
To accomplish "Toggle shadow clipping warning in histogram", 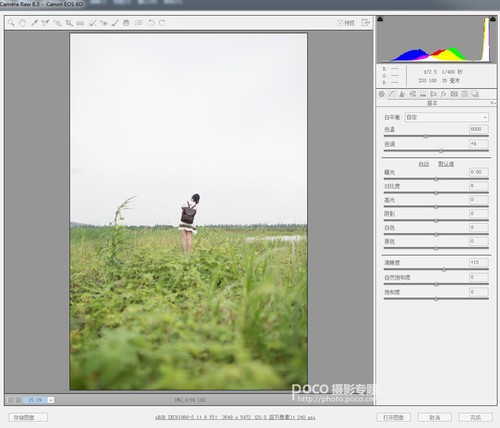I will (380, 19).
